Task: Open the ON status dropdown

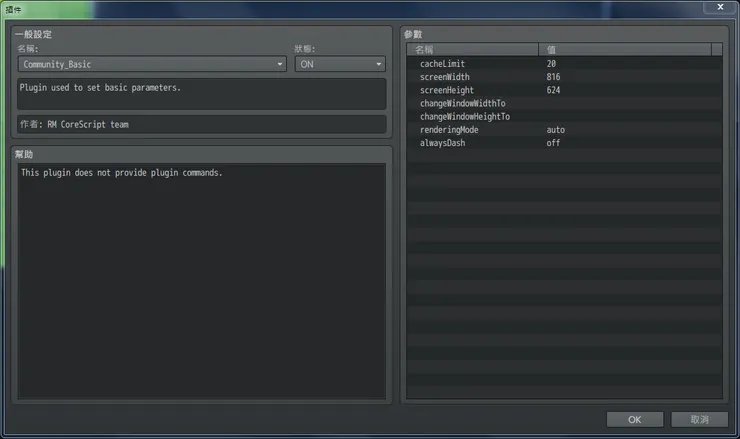Action: 340,64
